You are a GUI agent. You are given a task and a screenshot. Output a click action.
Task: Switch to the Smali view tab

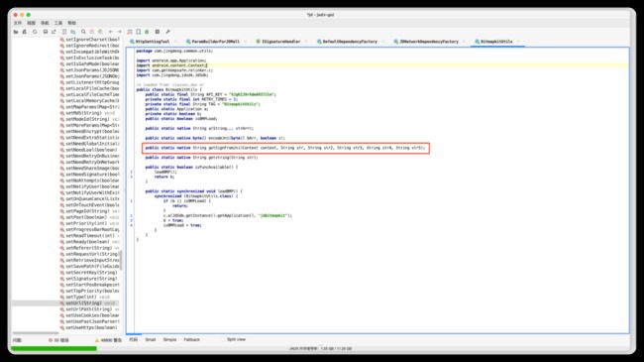151,340
